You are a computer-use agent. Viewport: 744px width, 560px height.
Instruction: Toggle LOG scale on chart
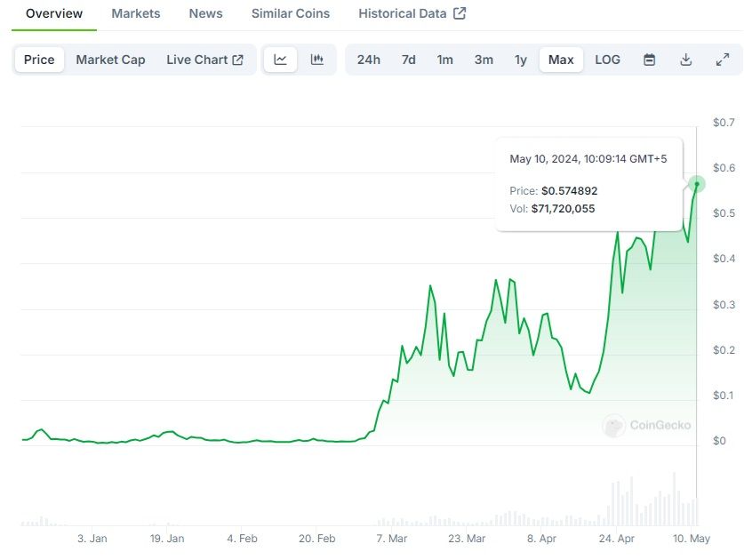[x=608, y=60]
